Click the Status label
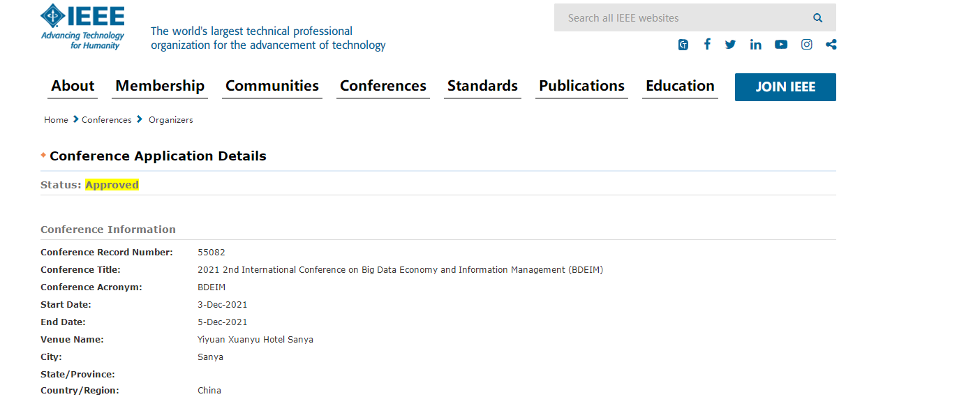The height and width of the screenshot is (420, 980). tap(61, 185)
